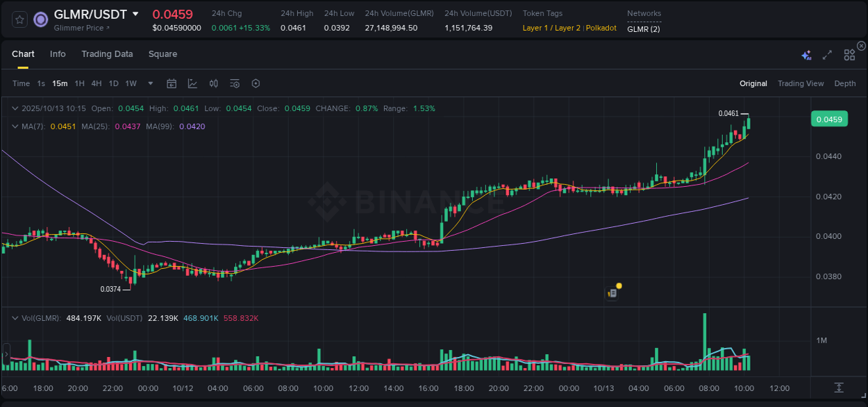Open the candlestick style settings icon
Viewport: 868px width, 407px height.
[x=213, y=83]
